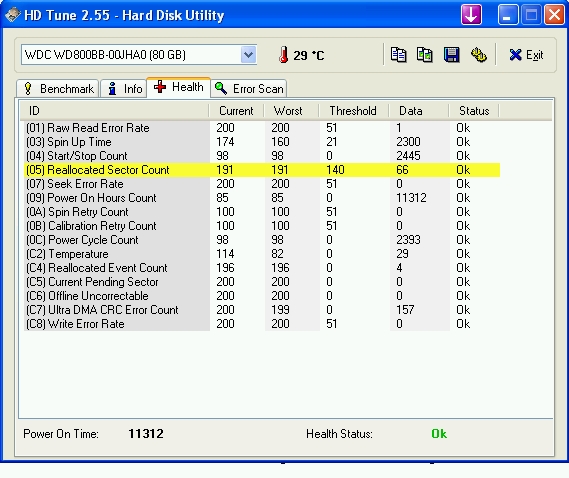Click the Current column header
Screen dimensions: 569x478
pyautogui.click(x=236, y=111)
